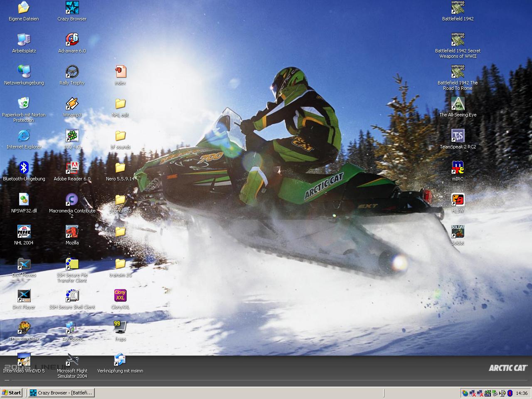Launch the Train Simulator shortcut
This screenshot has width=532, height=399.
pos(24,328)
